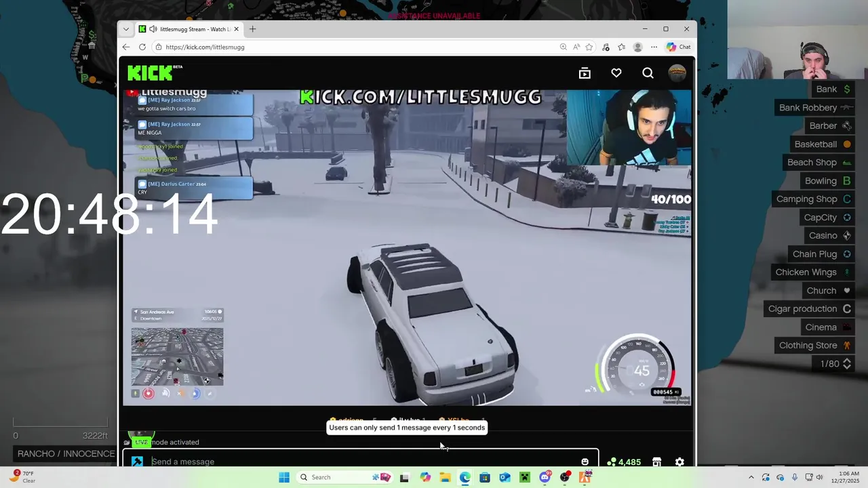Open chat settings gear icon
This screenshot has width=868, height=488.
pos(679,462)
